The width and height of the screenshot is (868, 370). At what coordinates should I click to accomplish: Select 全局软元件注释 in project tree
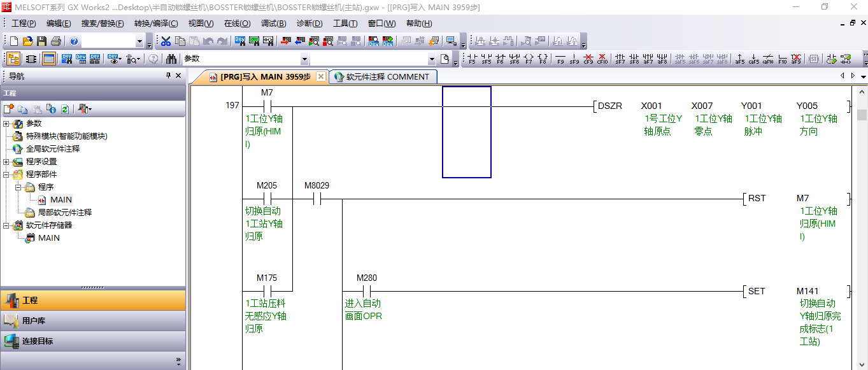point(52,149)
